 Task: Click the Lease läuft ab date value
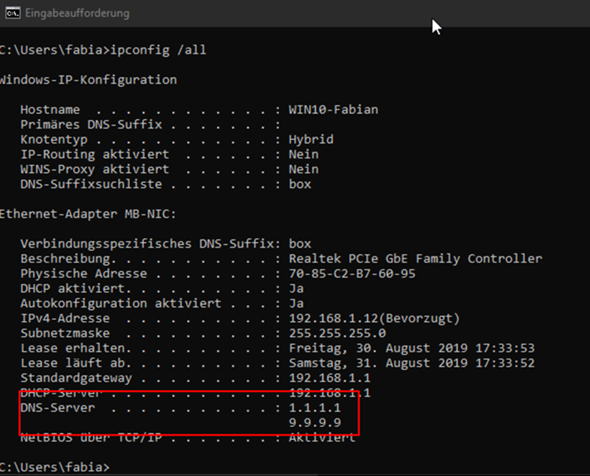pyautogui.click(x=412, y=363)
